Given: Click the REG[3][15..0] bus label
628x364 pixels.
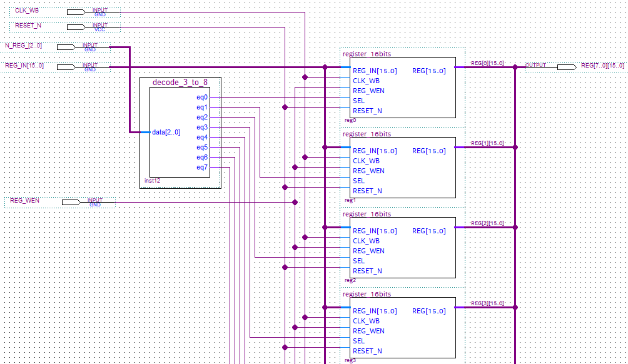Looking at the screenshot, I should (487, 303).
